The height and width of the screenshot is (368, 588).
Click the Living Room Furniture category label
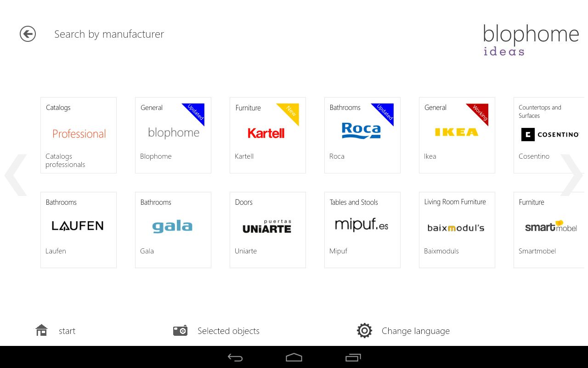(x=455, y=202)
